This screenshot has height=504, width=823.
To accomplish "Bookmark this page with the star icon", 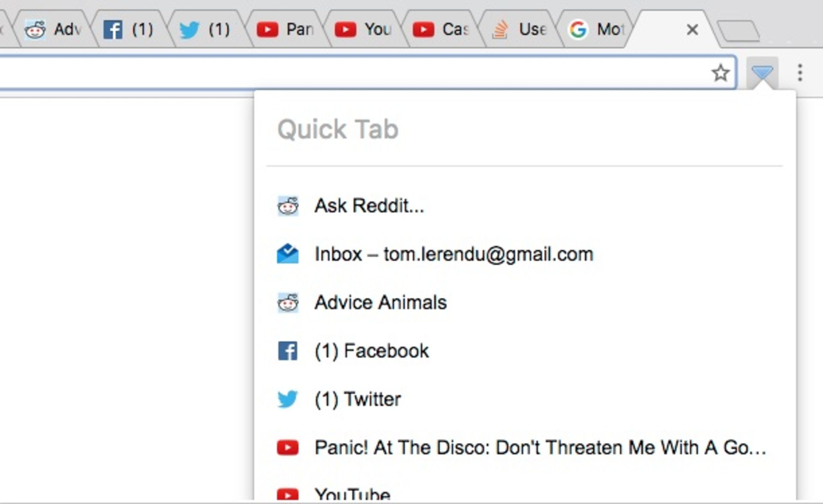I will point(721,73).
